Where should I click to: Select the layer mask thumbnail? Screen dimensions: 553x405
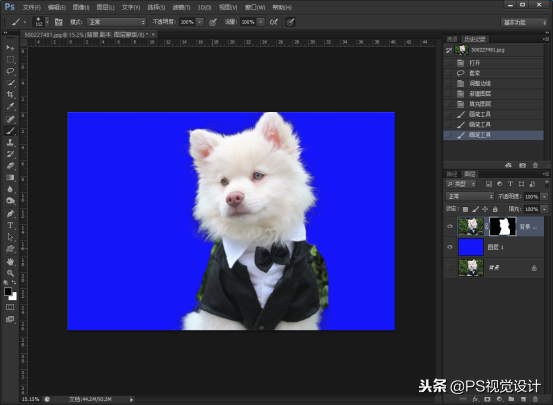click(503, 226)
